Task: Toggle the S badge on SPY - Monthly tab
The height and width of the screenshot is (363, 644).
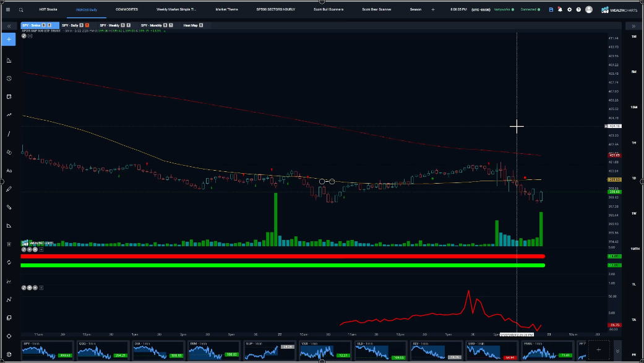Action: (x=165, y=25)
